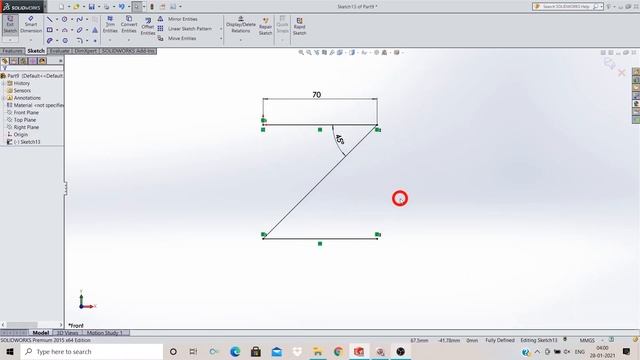
Task: Open the PropertyManager panel tab
Action: pos(14,61)
